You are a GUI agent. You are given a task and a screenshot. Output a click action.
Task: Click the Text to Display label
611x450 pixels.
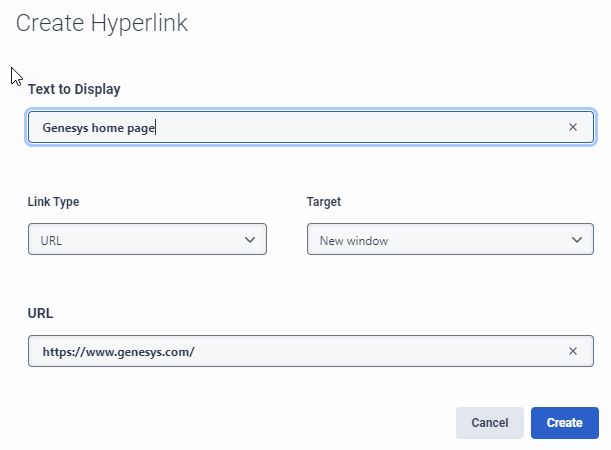click(74, 89)
